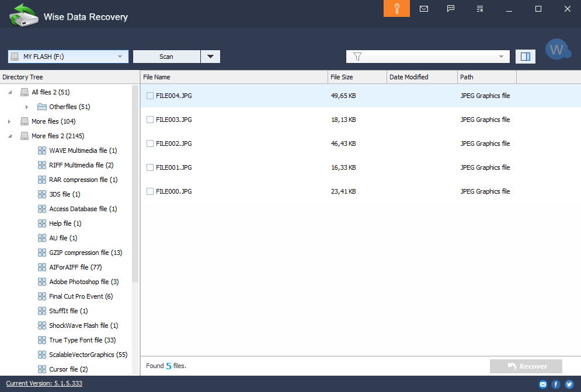
Task: Expand the More files (104) tree node
Action: click(9, 121)
